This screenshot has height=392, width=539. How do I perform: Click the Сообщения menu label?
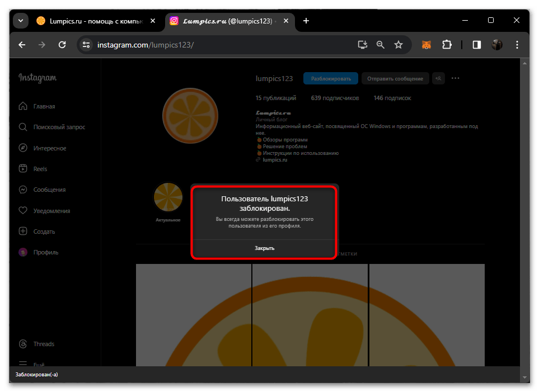[49, 190]
